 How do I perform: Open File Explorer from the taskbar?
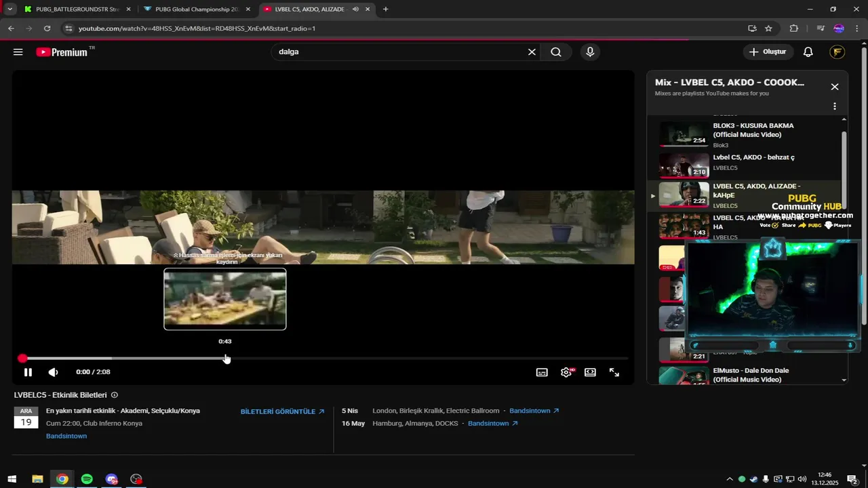coord(37,479)
